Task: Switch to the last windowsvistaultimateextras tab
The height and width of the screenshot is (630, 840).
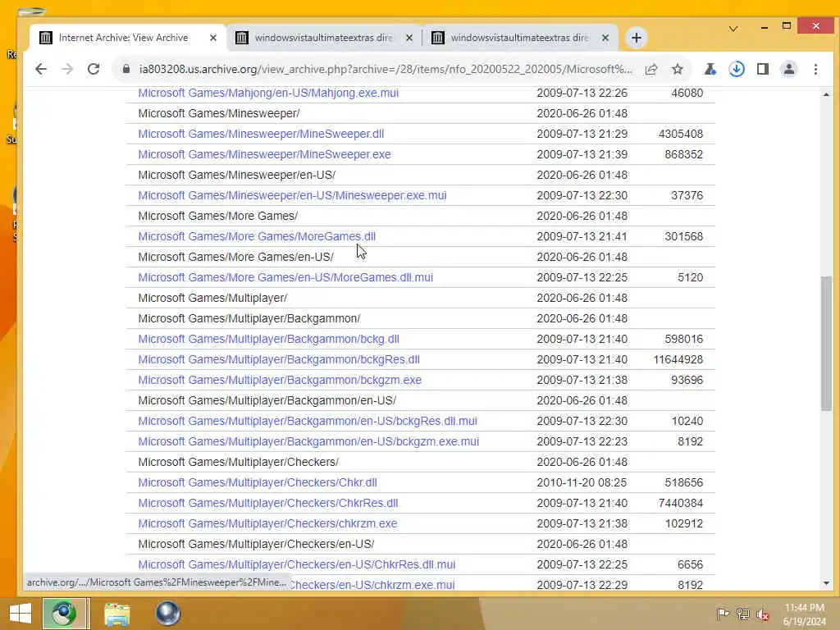Action: click(519, 38)
